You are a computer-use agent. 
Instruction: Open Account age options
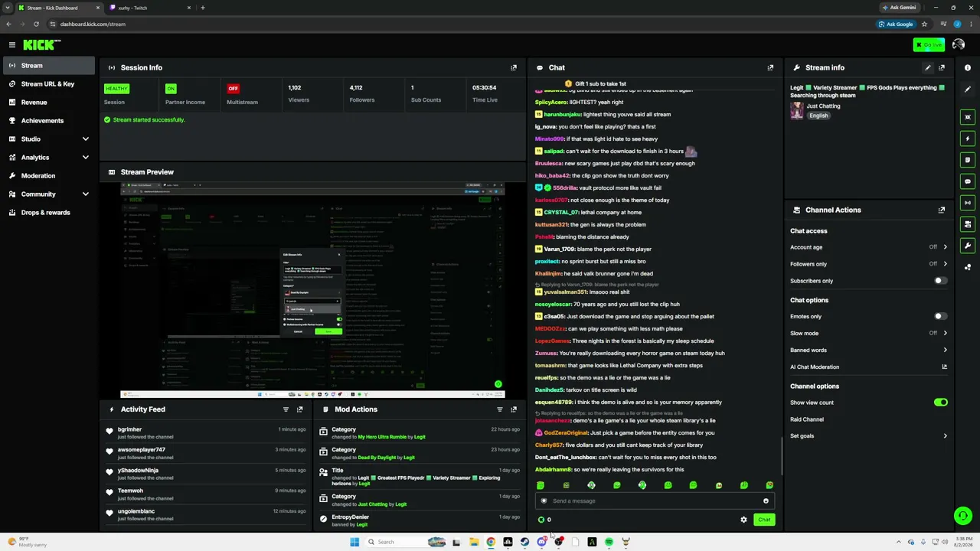click(869, 247)
